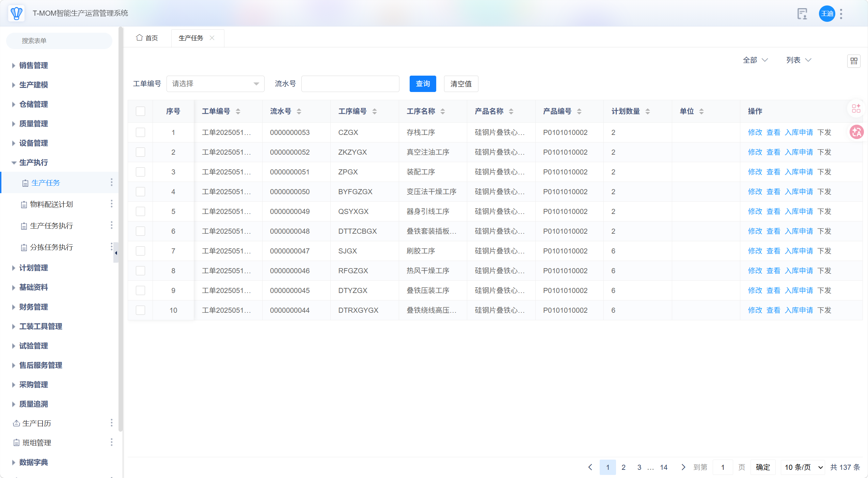Image resolution: width=868 pixels, height=478 pixels.
Task: Click the pink translate floating icon
Action: pos(856,132)
